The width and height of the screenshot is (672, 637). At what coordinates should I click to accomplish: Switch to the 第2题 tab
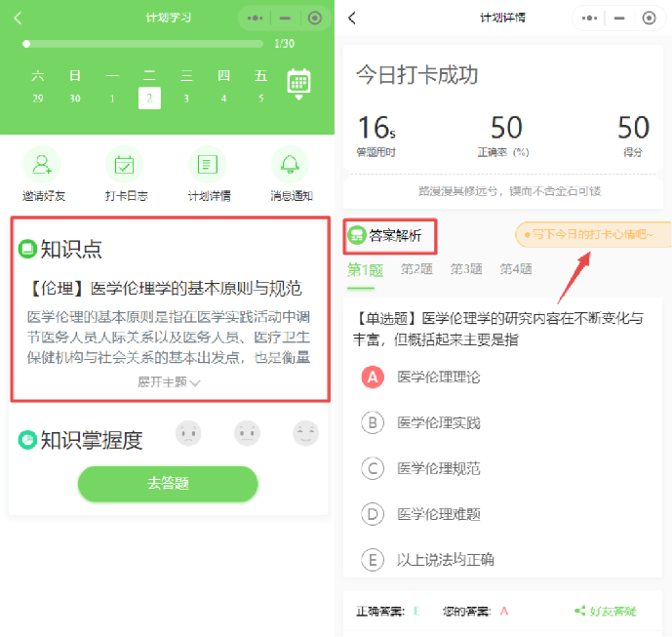click(416, 269)
